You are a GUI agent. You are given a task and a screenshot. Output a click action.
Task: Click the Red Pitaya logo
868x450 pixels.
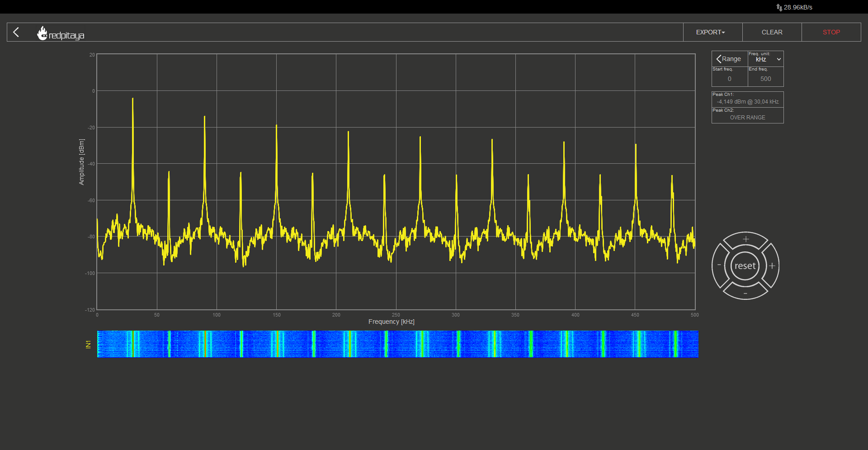tap(61, 33)
